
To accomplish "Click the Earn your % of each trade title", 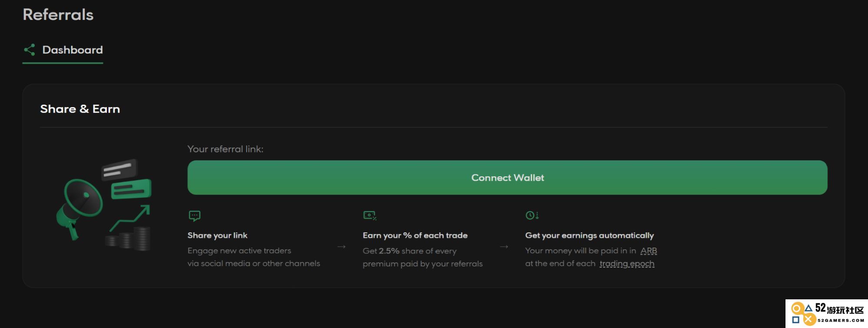I will coord(415,235).
